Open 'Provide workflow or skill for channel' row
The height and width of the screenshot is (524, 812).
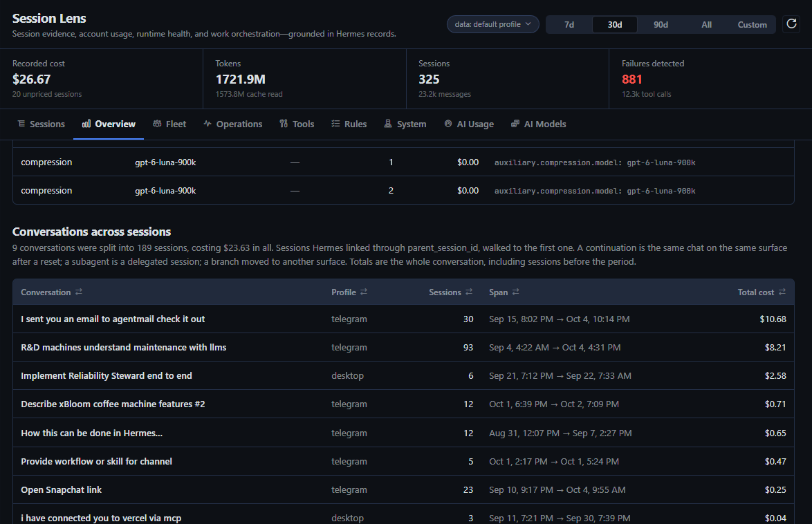tap(403, 461)
